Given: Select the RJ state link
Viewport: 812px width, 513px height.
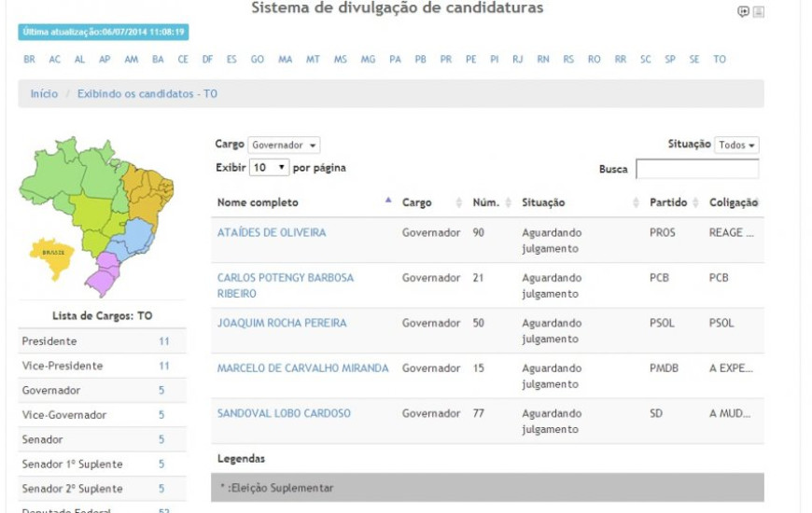Looking at the screenshot, I should point(518,59).
